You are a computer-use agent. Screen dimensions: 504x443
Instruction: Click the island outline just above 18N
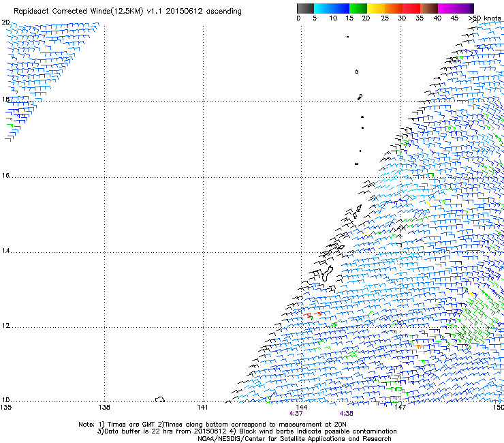coord(360,97)
